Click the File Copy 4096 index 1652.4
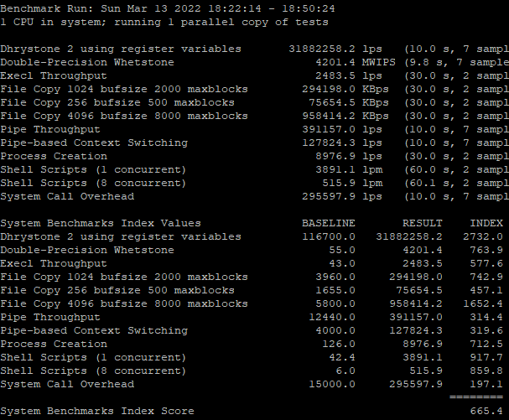The height and width of the screenshot is (420, 509). click(483, 303)
